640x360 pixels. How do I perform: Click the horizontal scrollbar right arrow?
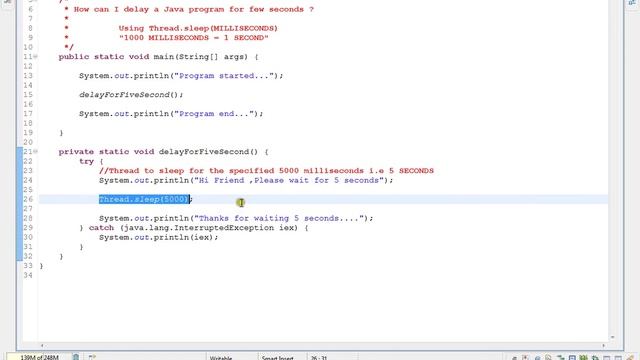click(x=604, y=345)
